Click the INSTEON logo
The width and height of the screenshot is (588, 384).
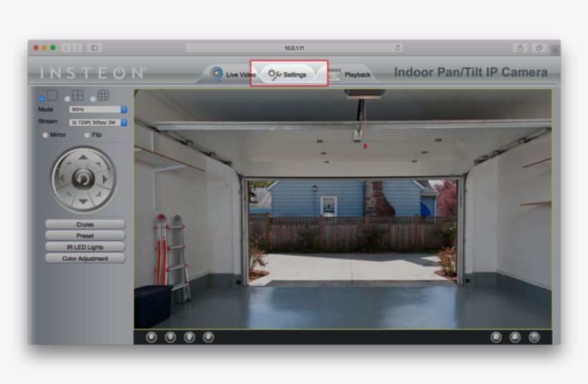click(93, 72)
